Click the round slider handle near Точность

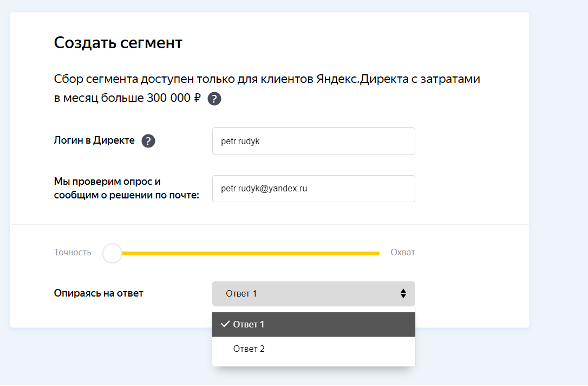point(112,253)
